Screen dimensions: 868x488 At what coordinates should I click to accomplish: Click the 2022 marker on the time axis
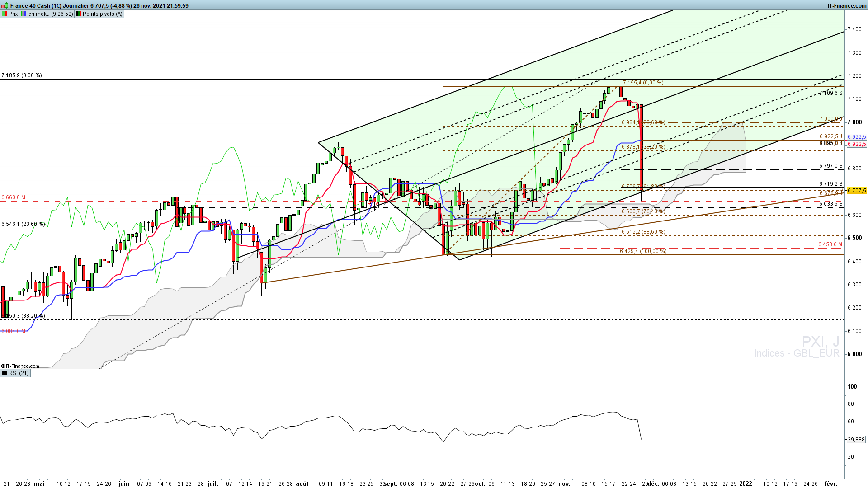[x=745, y=483]
